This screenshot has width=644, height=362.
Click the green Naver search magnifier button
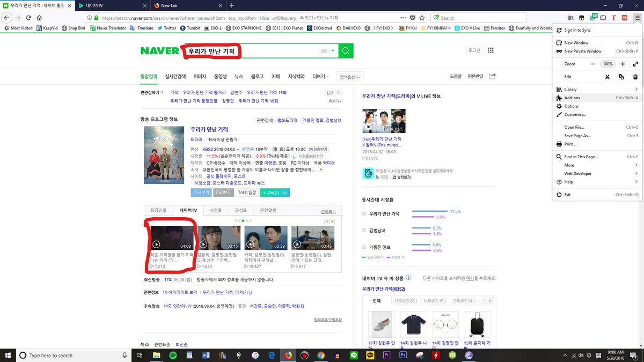click(346, 51)
